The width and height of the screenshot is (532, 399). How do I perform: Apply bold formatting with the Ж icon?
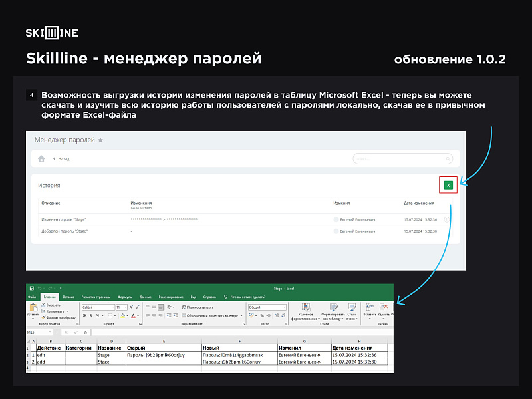click(x=84, y=316)
